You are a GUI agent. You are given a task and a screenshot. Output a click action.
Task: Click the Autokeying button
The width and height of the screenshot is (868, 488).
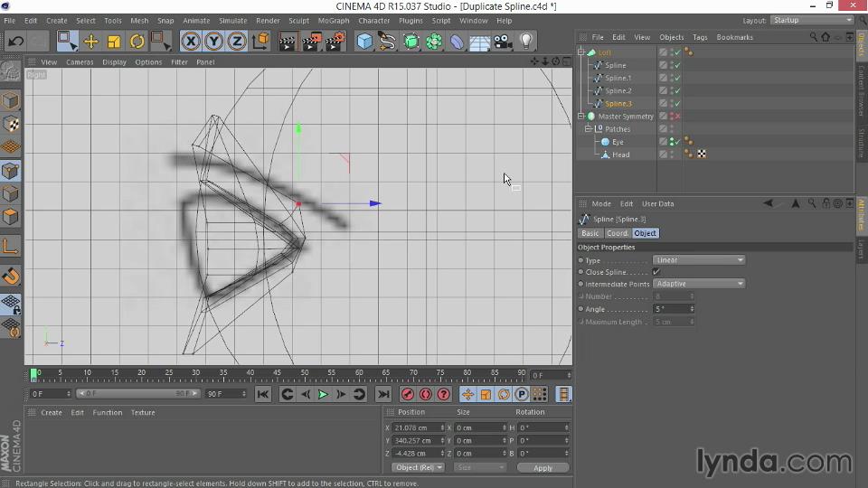[x=426, y=395]
